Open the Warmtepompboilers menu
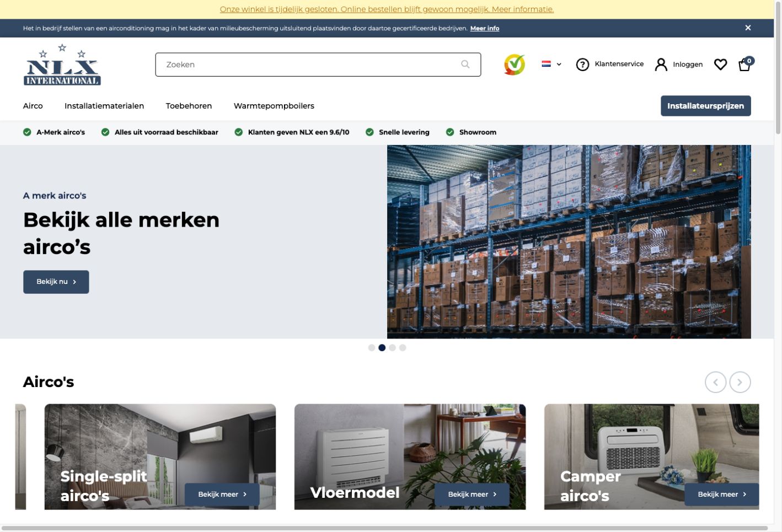 [274, 106]
